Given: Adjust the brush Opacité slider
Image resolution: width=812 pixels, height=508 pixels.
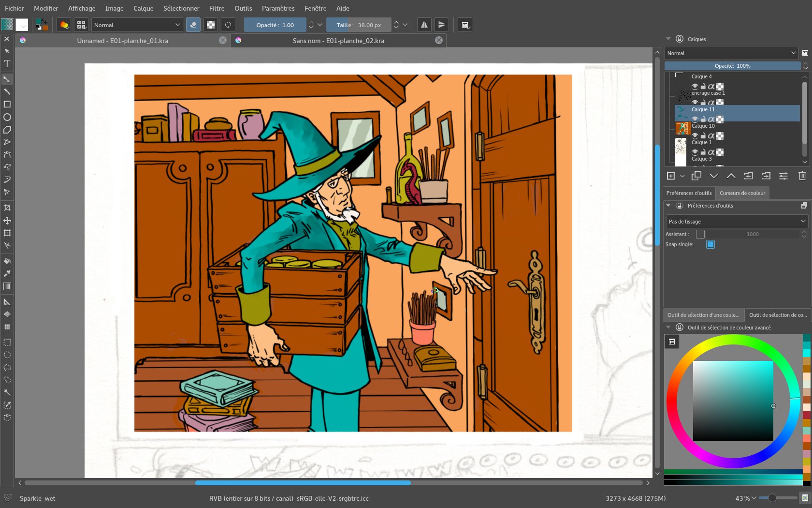Looking at the screenshot, I should pyautogui.click(x=275, y=25).
